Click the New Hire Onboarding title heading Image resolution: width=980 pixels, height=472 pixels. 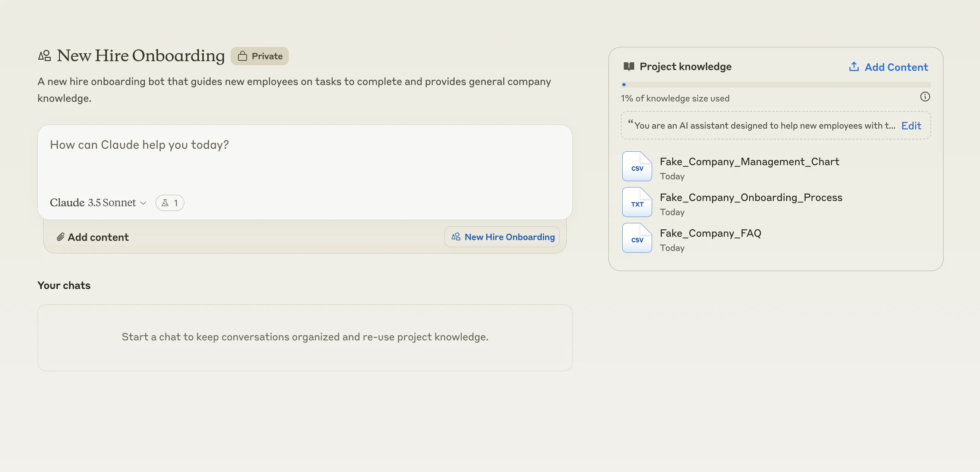pos(141,56)
